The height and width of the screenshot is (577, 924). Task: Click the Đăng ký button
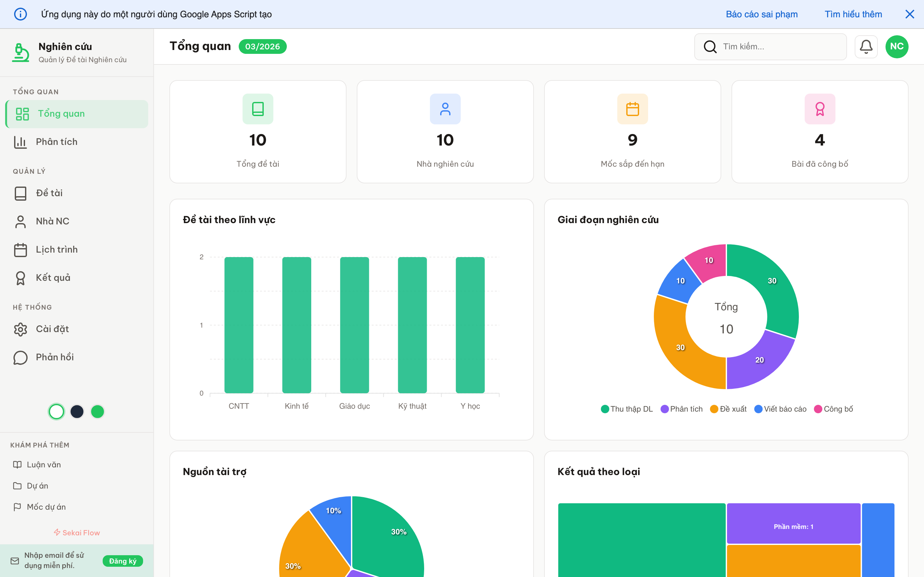point(123,561)
